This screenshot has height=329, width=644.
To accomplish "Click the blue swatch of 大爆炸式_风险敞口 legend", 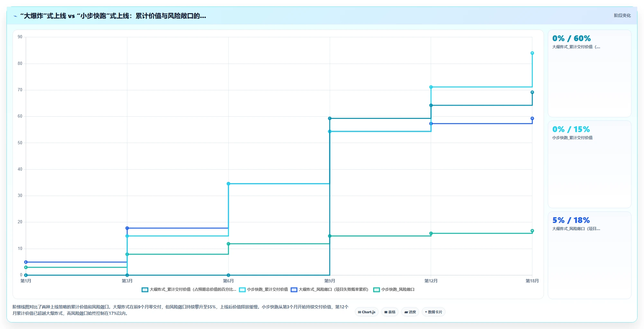I will tap(294, 289).
